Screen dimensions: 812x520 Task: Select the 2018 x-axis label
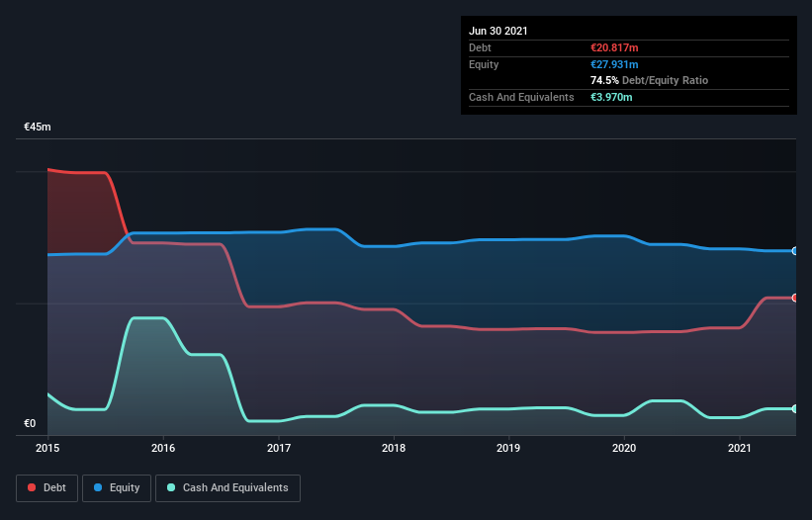pos(394,448)
